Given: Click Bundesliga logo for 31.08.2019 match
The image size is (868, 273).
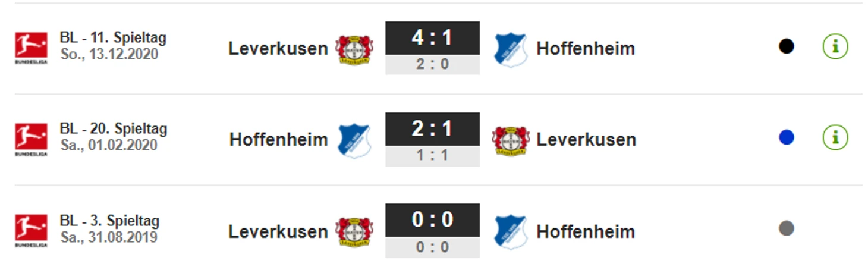Looking at the screenshot, I should [x=31, y=231].
